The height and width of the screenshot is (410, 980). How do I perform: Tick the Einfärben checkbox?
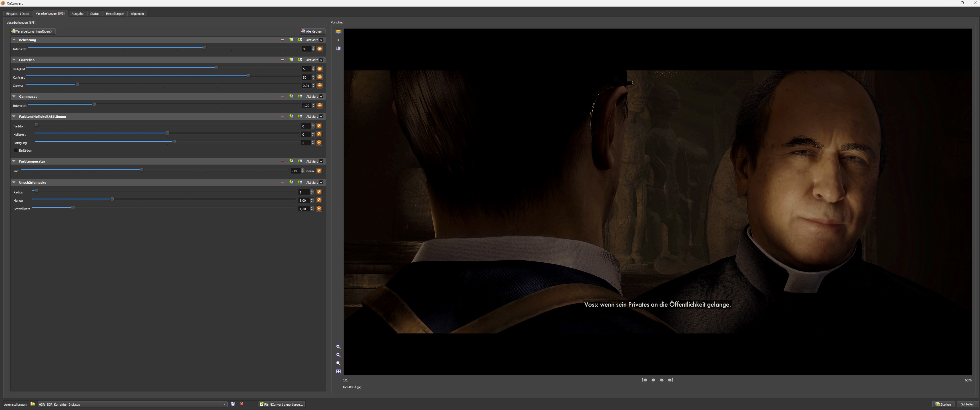click(x=16, y=150)
